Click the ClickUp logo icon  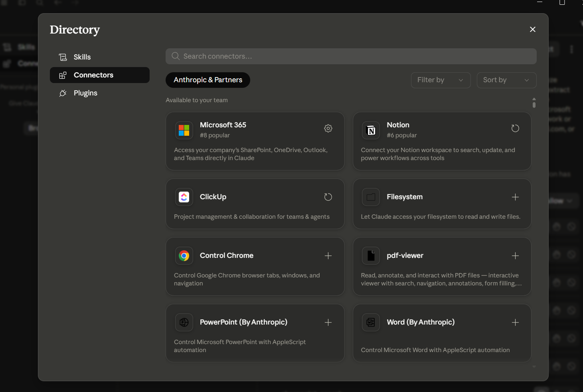click(x=184, y=197)
